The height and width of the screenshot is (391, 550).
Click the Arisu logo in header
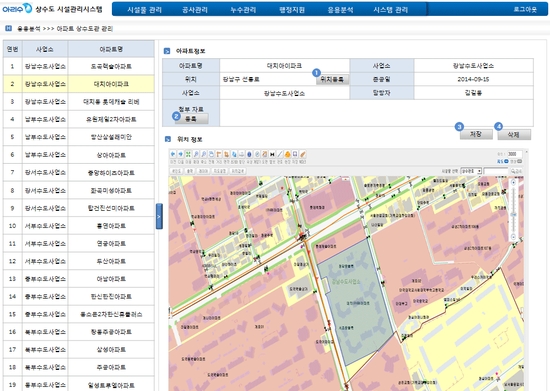coord(17,8)
